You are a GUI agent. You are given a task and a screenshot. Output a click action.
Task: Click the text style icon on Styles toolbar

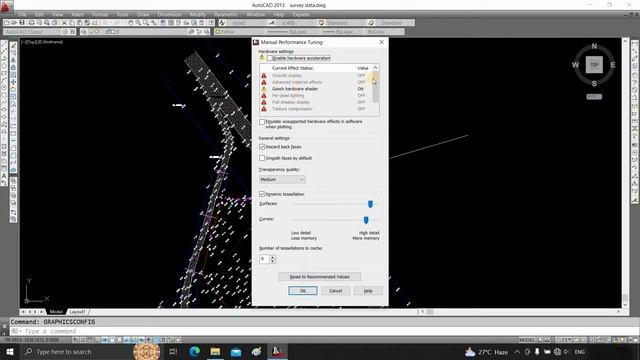(x=222, y=23)
